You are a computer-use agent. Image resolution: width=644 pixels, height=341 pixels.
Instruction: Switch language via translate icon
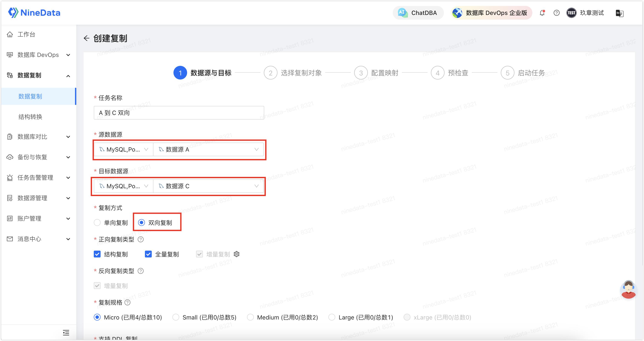coord(619,13)
